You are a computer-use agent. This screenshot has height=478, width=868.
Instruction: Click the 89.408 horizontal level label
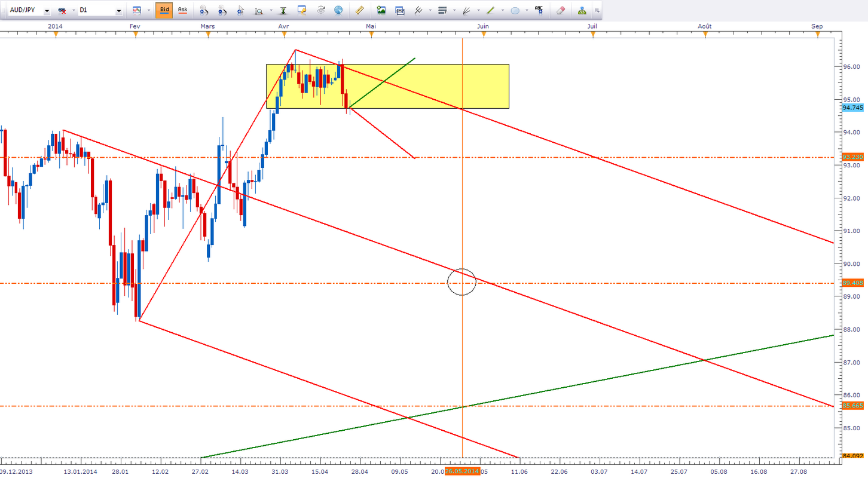pos(852,283)
